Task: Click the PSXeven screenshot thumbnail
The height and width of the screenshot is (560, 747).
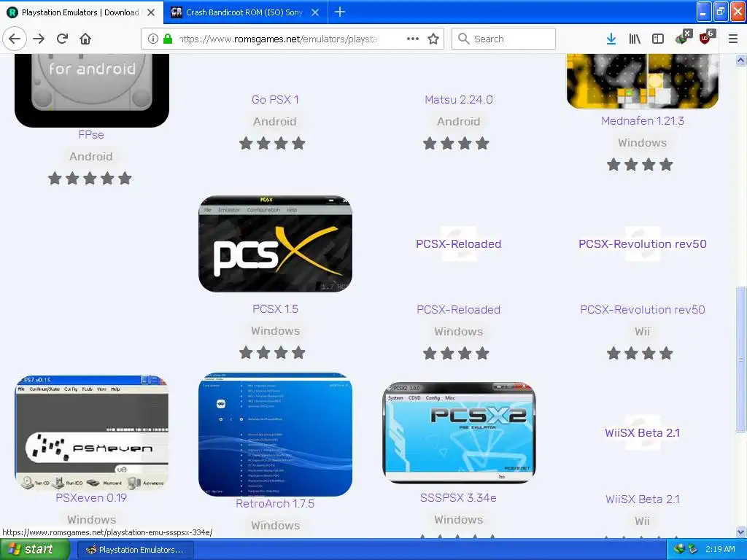Action: point(91,432)
